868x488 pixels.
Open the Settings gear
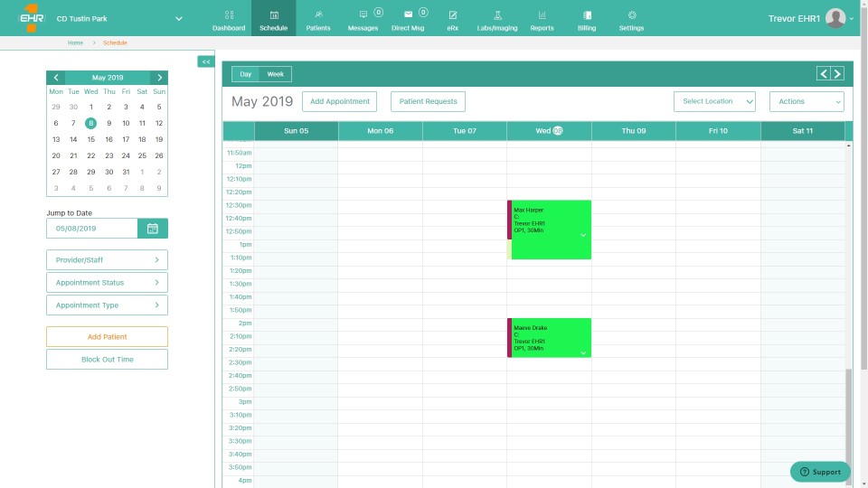pyautogui.click(x=632, y=19)
